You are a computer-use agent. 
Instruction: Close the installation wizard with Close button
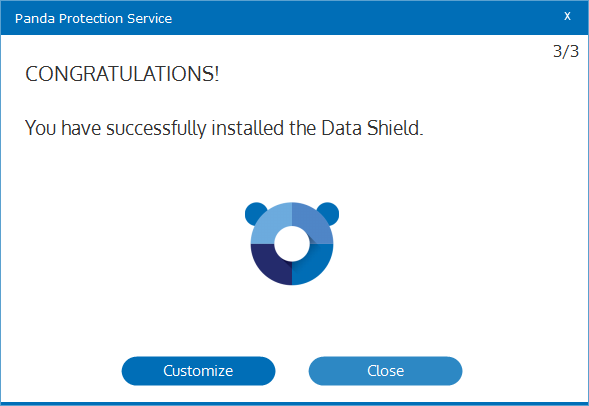coord(385,371)
